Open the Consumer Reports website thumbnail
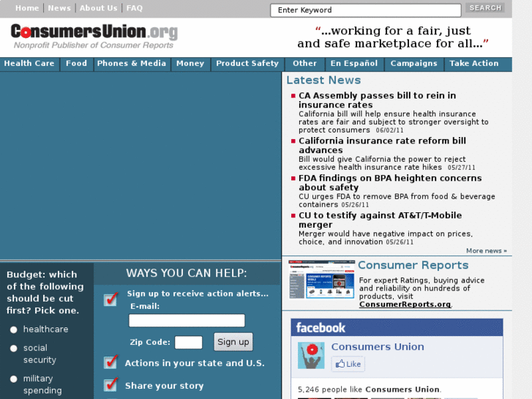The height and width of the screenshot is (399, 532). (x=322, y=280)
